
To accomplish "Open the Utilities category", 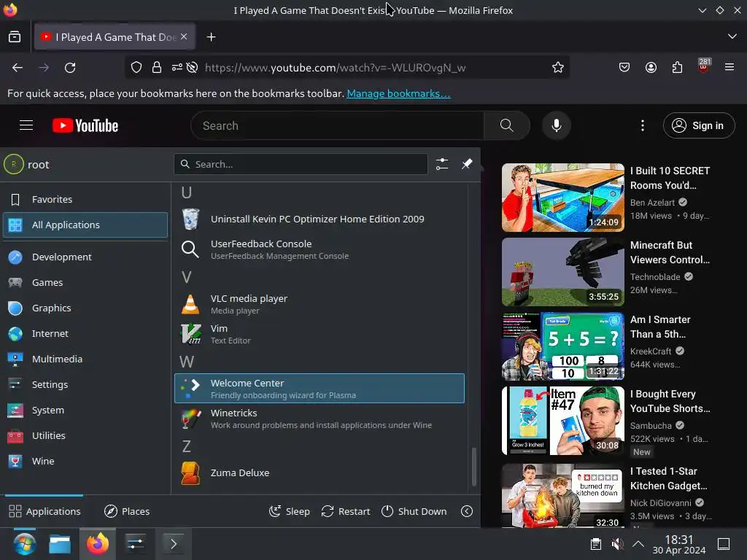I will pyautogui.click(x=85, y=436).
